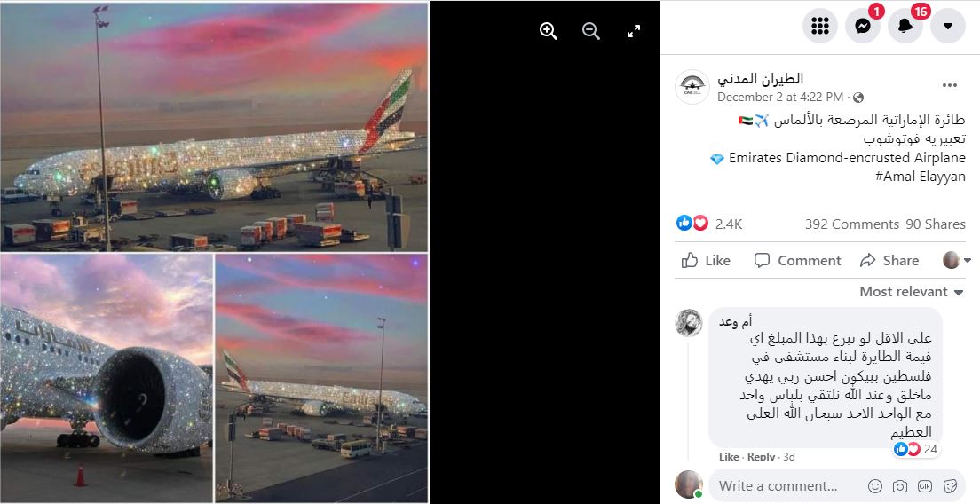View the 392 Comments
Screen dimensions: 980x504
click(852, 224)
